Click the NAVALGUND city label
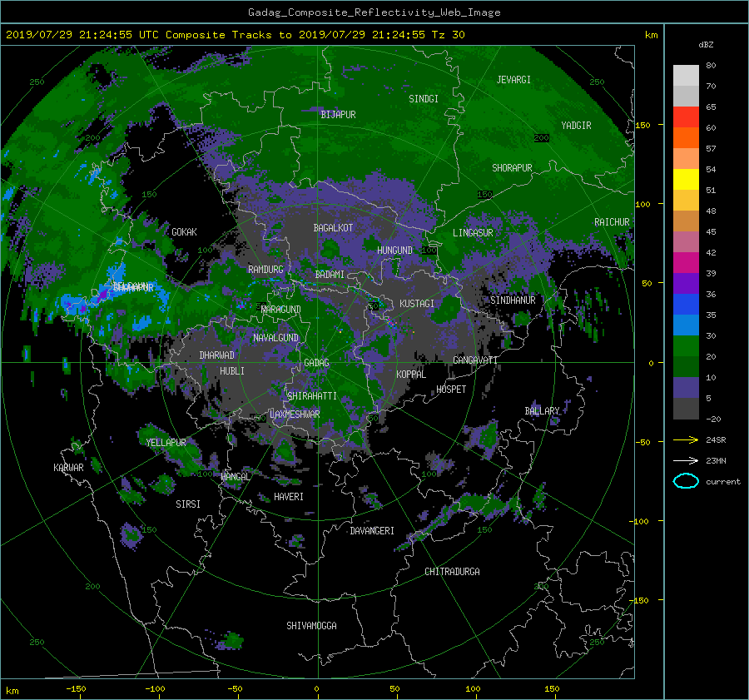Screen dimensions: 749x700 click(275, 338)
